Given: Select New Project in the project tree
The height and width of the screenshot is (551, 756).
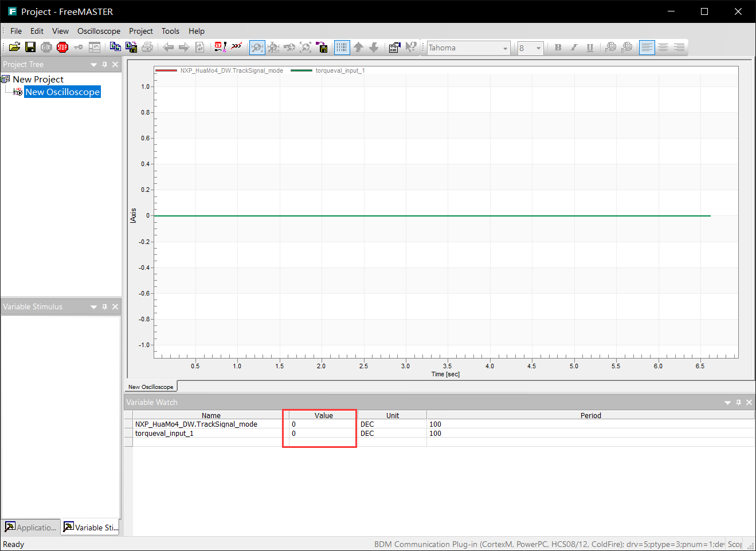Looking at the screenshot, I should click(37, 79).
